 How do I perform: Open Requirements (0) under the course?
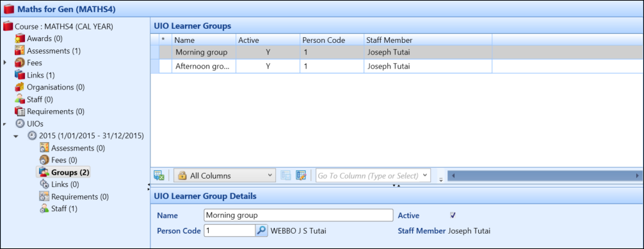56,111
